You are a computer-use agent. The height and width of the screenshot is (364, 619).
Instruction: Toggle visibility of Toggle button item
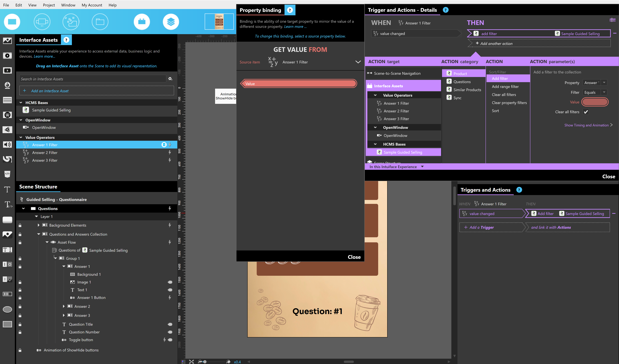(170, 340)
